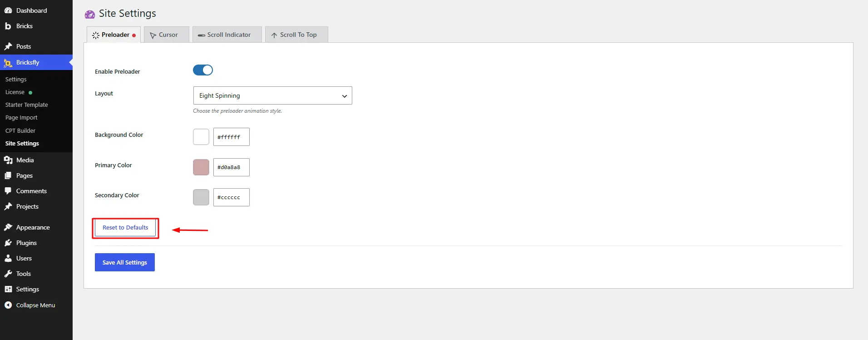
Task: Open the Secondary Color gray swatch
Action: click(x=201, y=197)
